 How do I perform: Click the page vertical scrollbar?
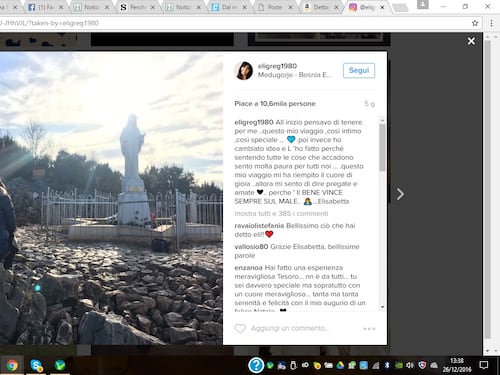488,190
